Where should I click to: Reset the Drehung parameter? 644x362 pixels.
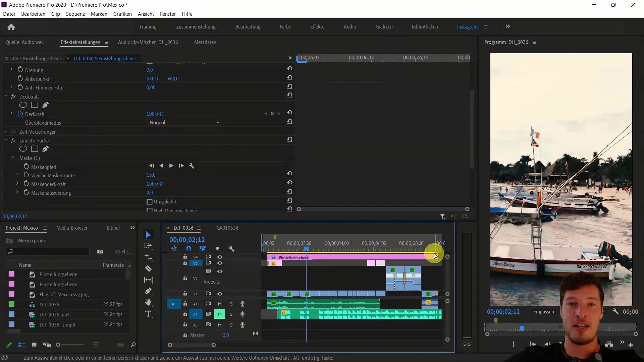tap(290, 69)
